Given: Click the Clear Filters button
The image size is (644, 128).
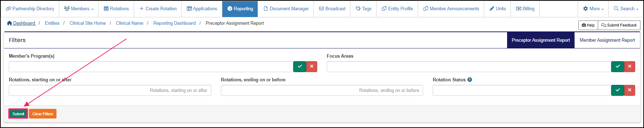Looking at the screenshot, I should (43, 114).
